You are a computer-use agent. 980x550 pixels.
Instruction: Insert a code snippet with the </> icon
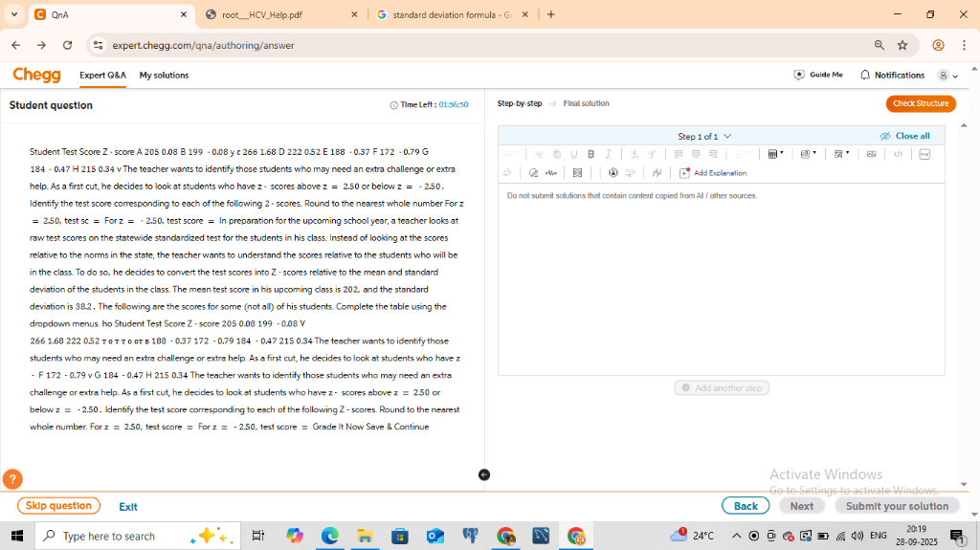898,154
